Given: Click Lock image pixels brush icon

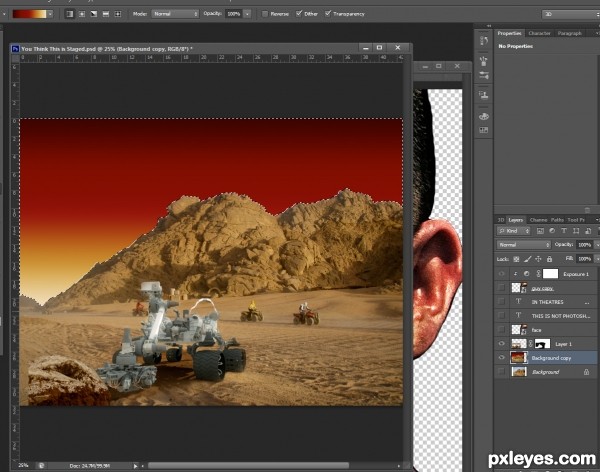Looking at the screenshot, I should tap(527, 259).
